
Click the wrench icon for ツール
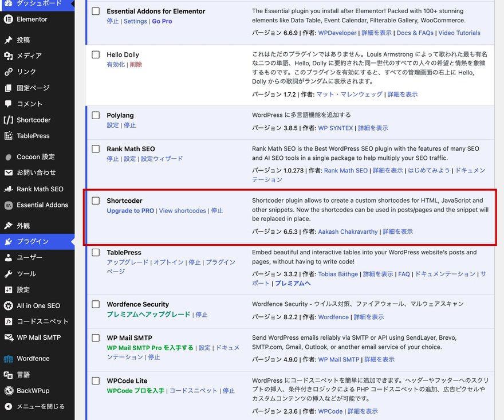pyautogui.click(x=9, y=274)
